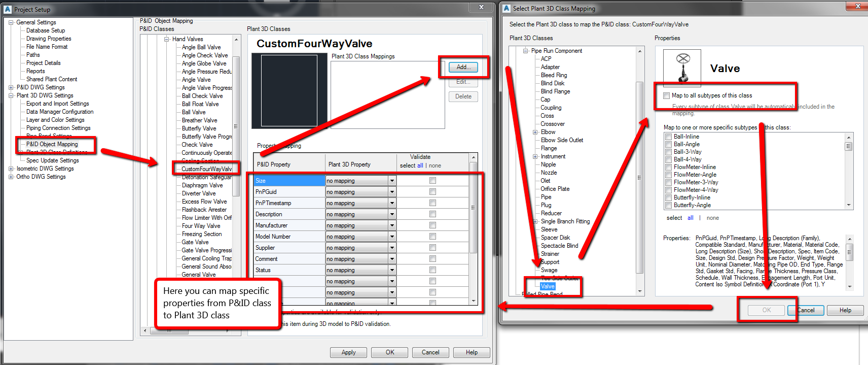The width and height of the screenshot is (868, 365).
Task: Collapse the Plant 3D DWG Settings node
Action: (11, 95)
